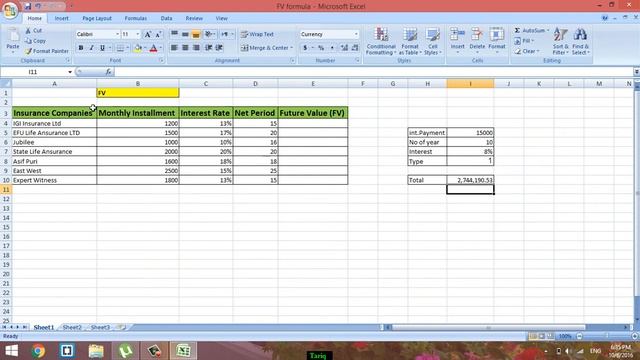Activate Format Painter
Screen dimensions: 640x360
tap(47, 51)
